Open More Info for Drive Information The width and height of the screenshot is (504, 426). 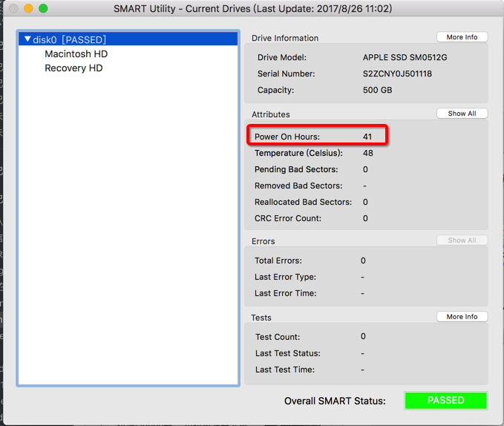point(462,37)
